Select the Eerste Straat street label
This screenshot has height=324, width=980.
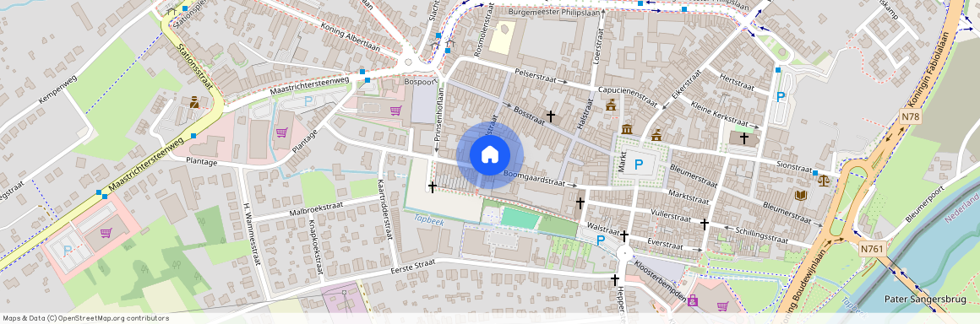coord(412,267)
